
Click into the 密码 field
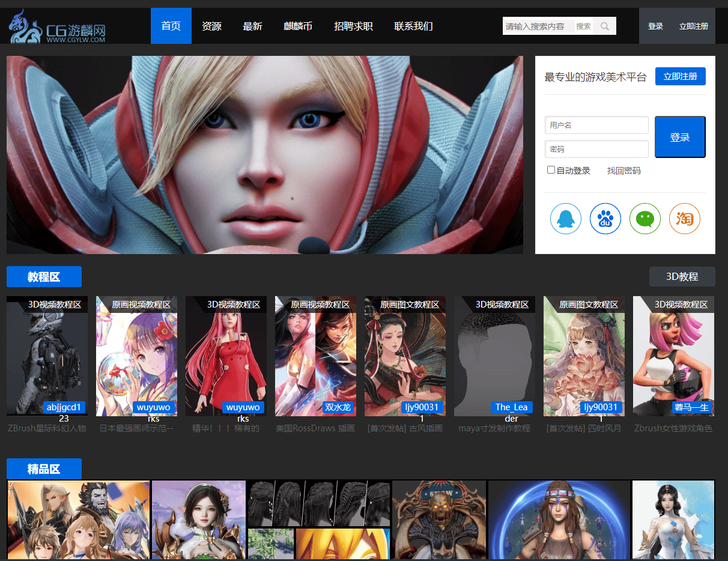pos(596,149)
